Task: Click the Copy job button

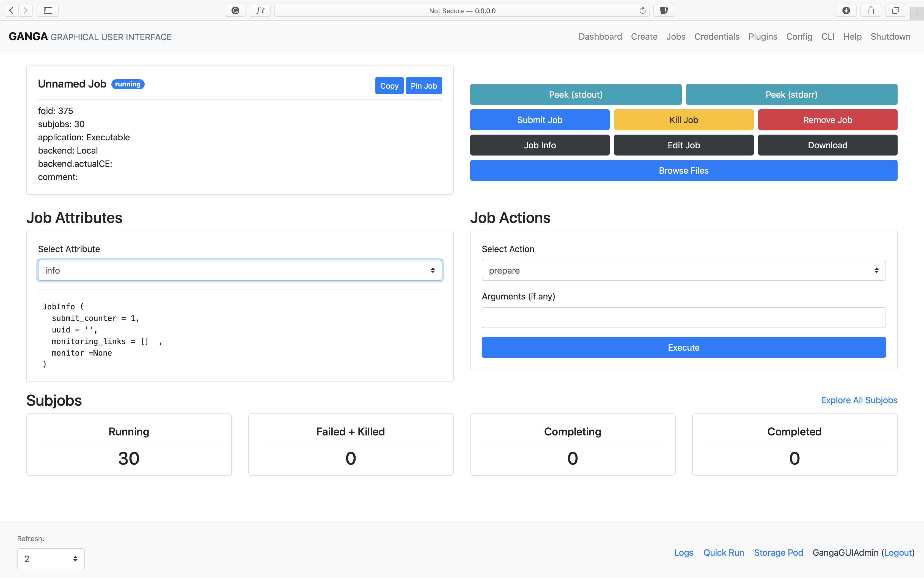Action: coord(389,86)
